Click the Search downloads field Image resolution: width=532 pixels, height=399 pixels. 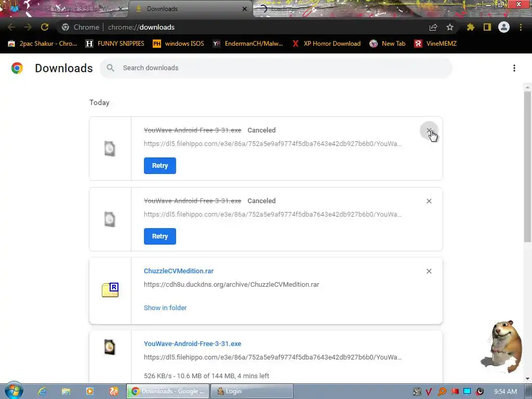click(x=276, y=68)
